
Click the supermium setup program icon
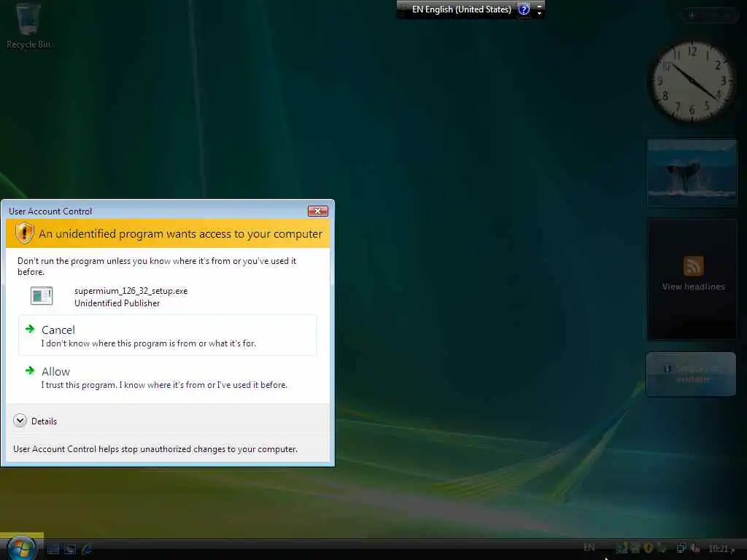[x=42, y=296]
